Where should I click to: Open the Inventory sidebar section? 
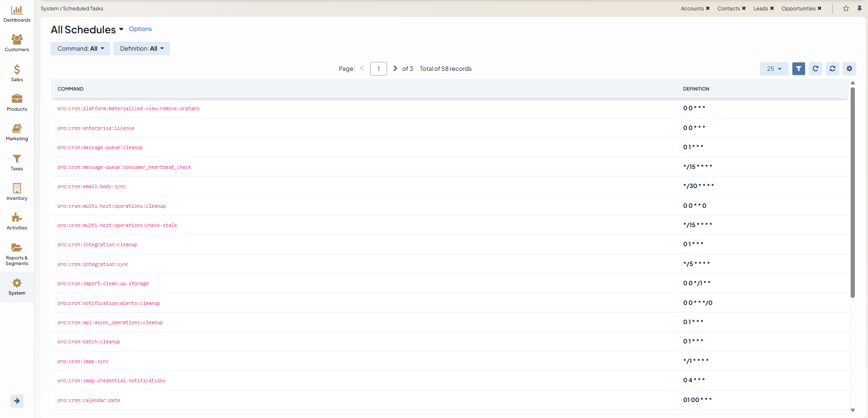pyautogui.click(x=17, y=192)
